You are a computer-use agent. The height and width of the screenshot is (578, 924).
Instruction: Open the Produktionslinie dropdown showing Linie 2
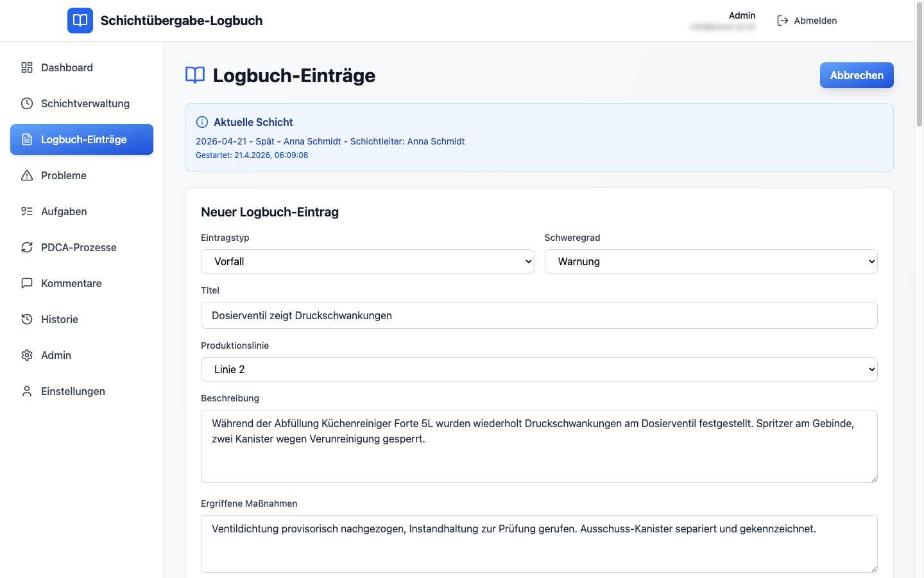pyautogui.click(x=539, y=369)
